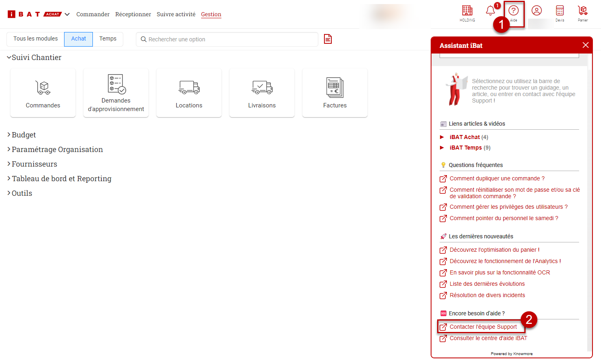Open the notifications bell
This screenshot has height=364, width=601.
coord(490,11)
